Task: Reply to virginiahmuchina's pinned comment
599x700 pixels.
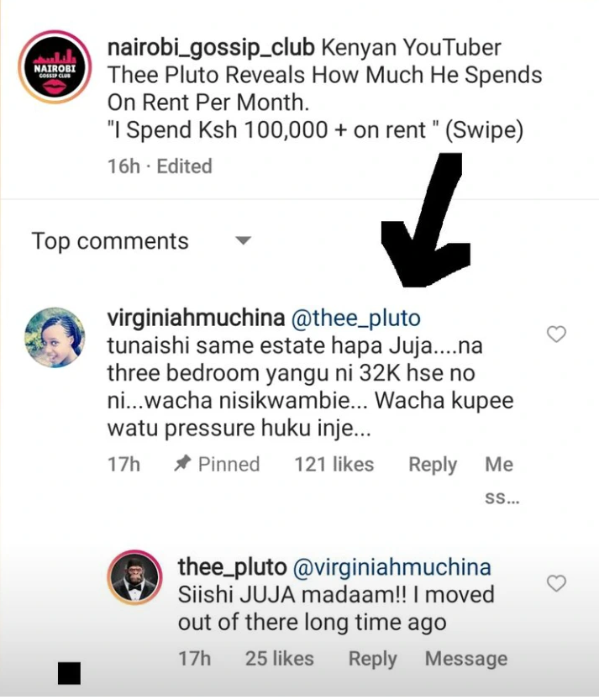Action: click(433, 465)
